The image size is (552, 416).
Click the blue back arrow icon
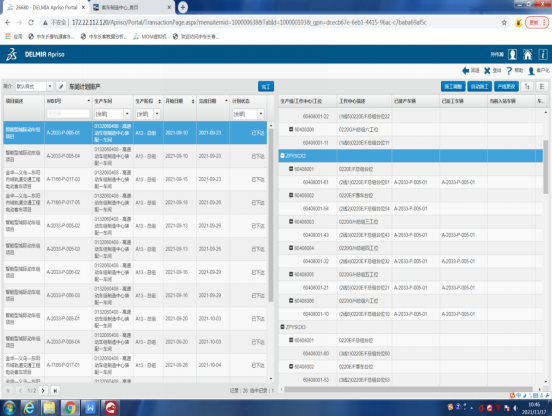[465, 71]
